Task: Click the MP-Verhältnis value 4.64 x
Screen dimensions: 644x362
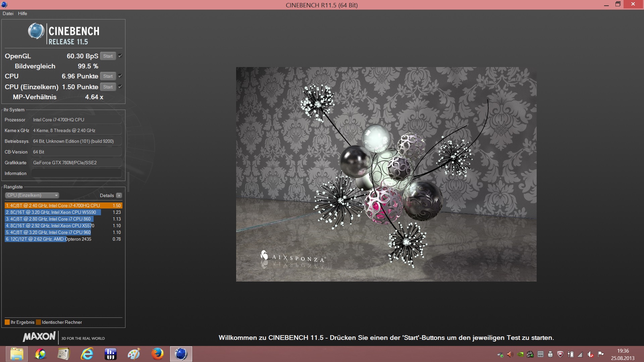Action: coord(94,97)
